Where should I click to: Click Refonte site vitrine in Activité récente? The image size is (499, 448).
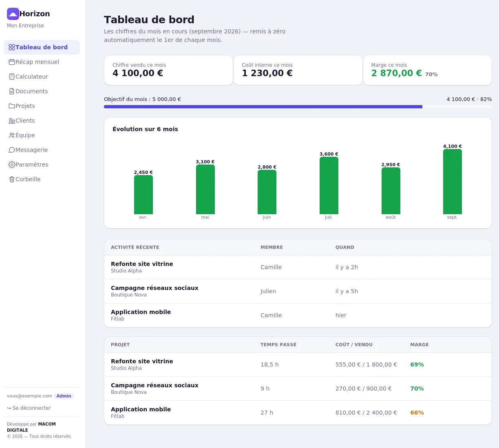142,264
